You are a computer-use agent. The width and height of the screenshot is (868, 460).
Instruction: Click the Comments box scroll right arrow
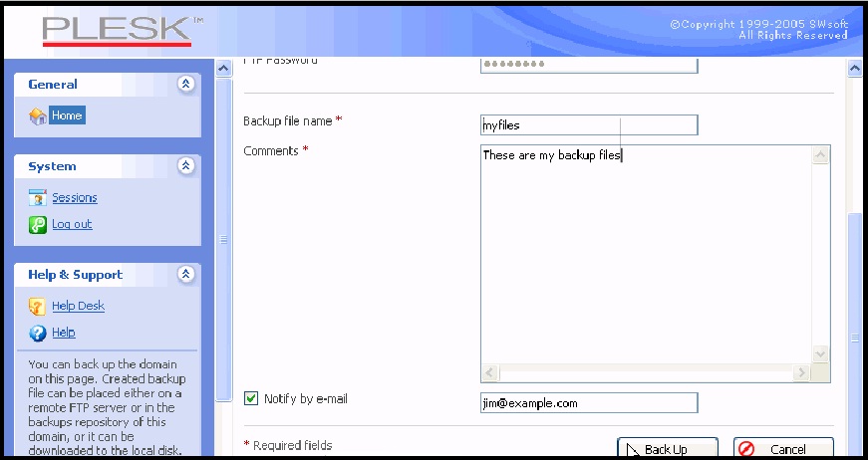(x=801, y=372)
